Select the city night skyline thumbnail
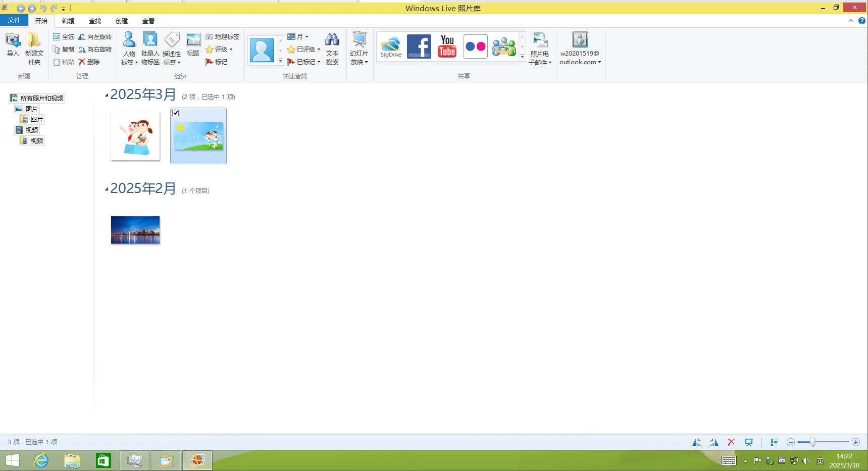The image size is (868, 471). [x=135, y=230]
